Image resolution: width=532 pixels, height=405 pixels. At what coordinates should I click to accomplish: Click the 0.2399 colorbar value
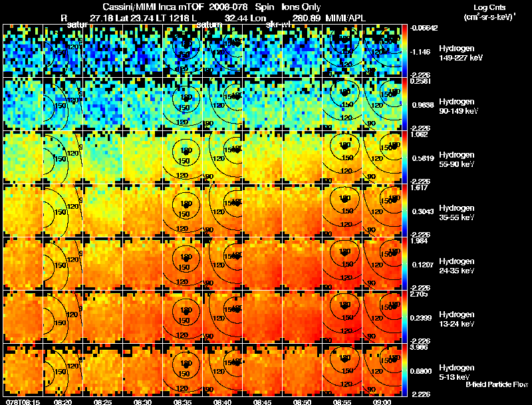tap(423, 318)
